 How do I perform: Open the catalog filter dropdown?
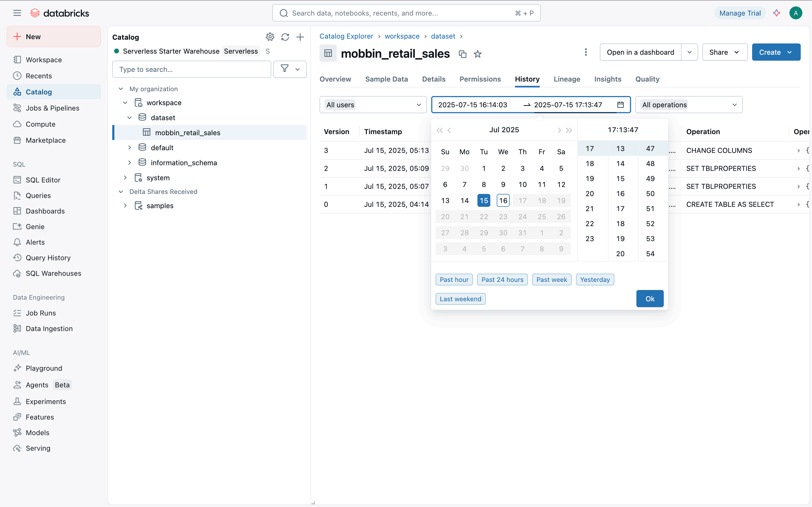coord(290,69)
